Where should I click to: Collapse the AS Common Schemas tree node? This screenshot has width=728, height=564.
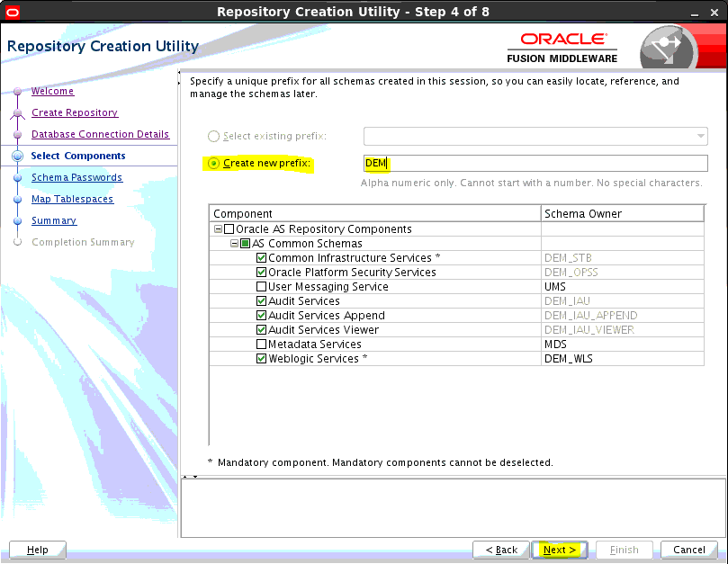click(235, 243)
